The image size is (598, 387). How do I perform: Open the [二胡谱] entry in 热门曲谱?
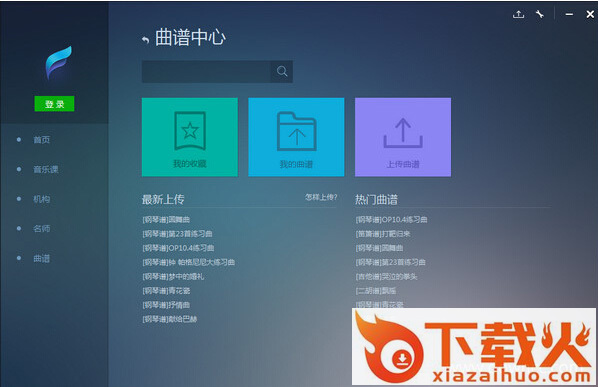click(x=376, y=291)
